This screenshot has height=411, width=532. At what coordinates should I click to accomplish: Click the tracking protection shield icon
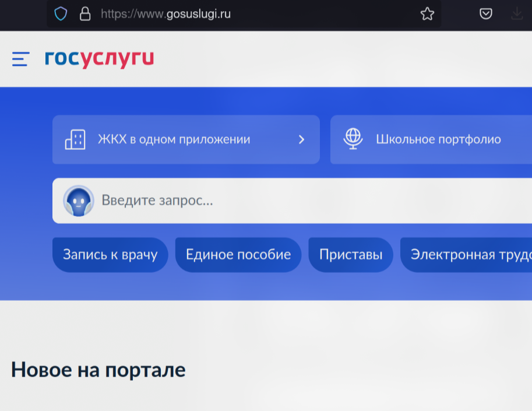click(61, 14)
